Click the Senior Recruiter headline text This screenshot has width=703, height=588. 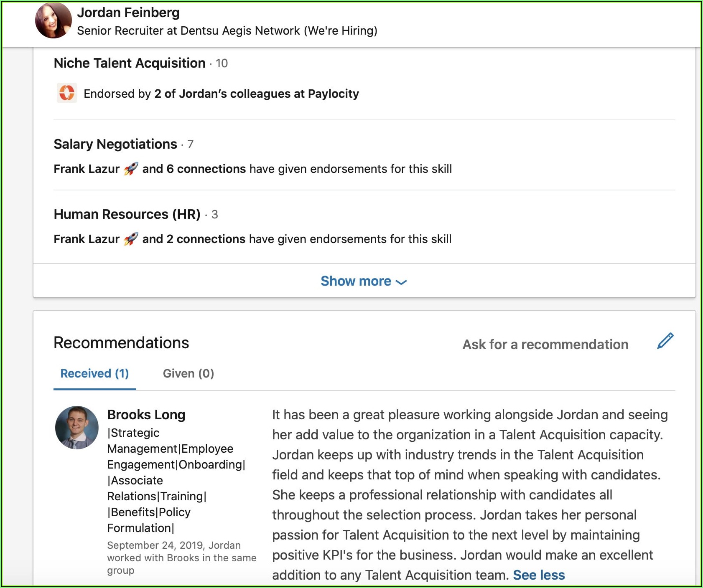point(227,31)
